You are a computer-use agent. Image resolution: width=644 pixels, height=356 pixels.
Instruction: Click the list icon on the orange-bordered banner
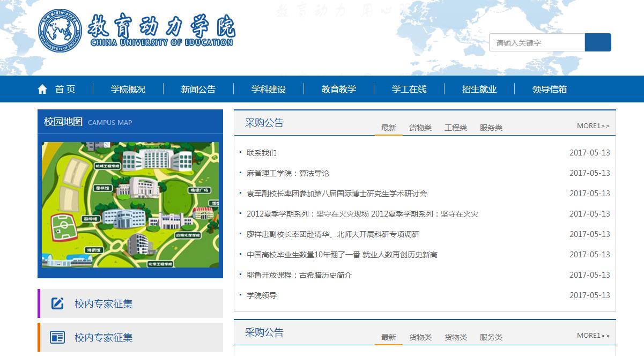tap(57, 337)
